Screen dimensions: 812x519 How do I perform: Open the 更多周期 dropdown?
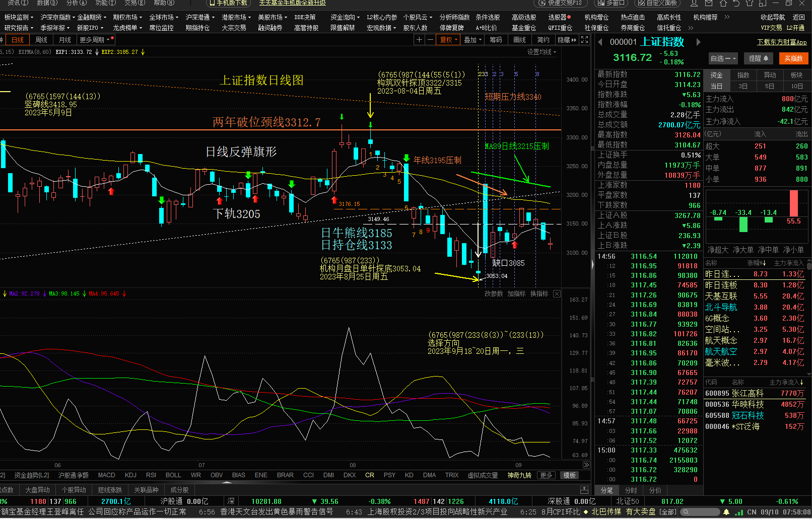point(95,40)
